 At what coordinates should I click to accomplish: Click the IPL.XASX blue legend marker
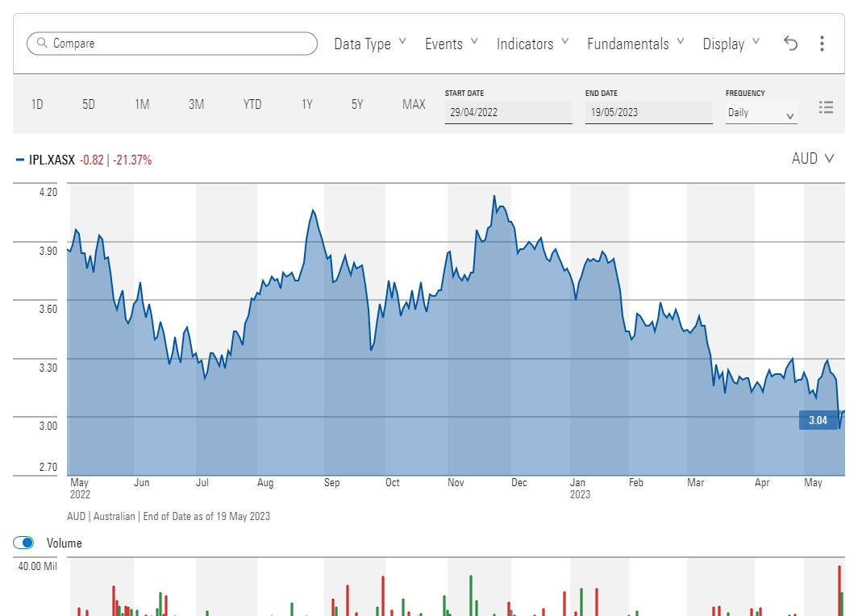click(20, 159)
